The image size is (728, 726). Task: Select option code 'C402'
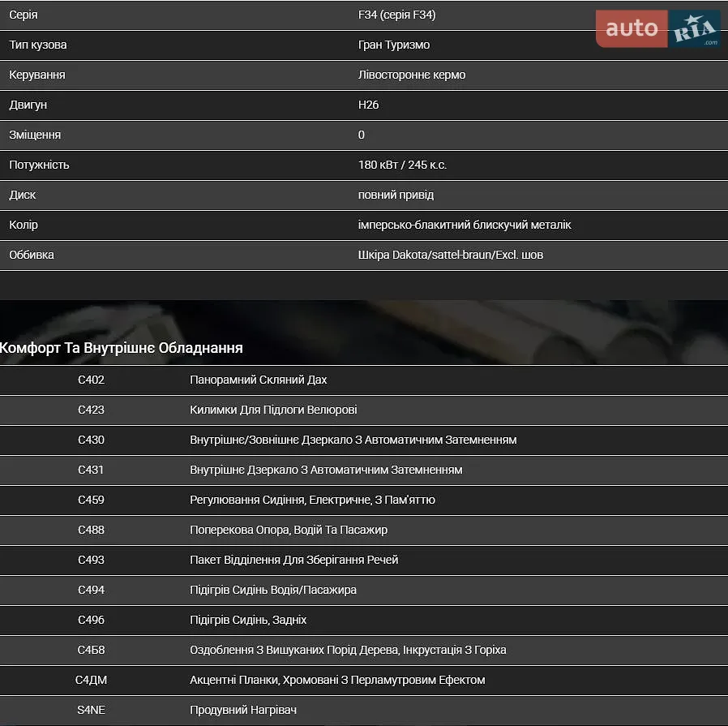pos(91,380)
